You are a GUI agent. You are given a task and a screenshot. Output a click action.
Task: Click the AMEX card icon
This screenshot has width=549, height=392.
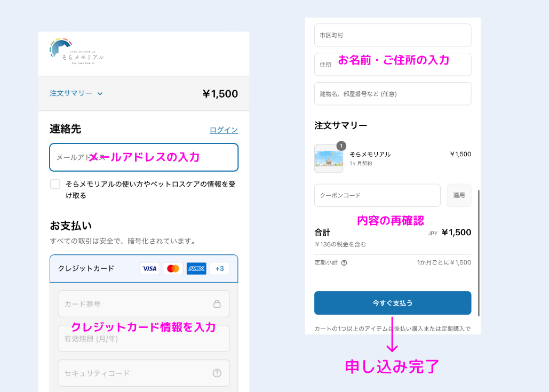[196, 268]
